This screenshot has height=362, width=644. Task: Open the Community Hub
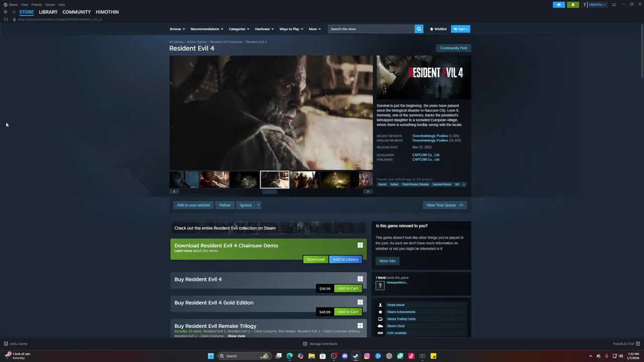click(453, 48)
